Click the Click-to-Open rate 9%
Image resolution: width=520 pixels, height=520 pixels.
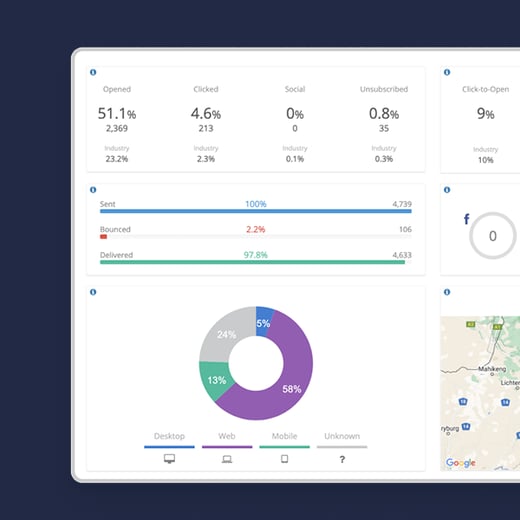[486, 114]
